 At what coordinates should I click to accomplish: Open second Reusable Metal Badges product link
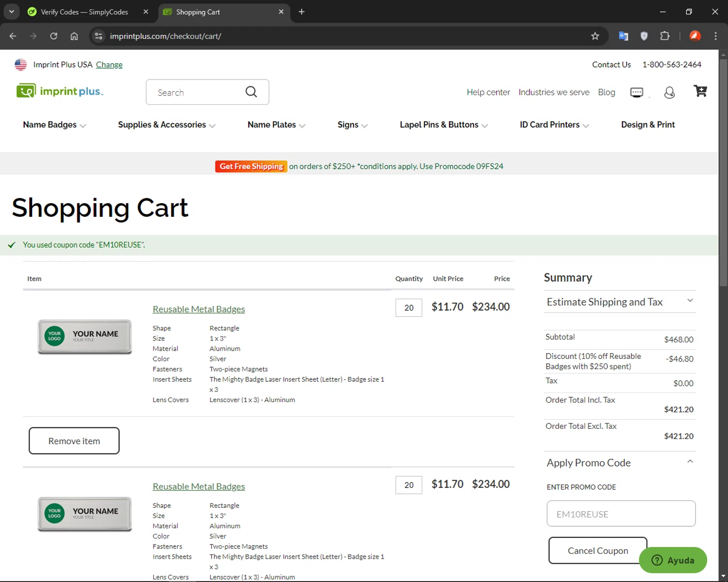click(199, 486)
